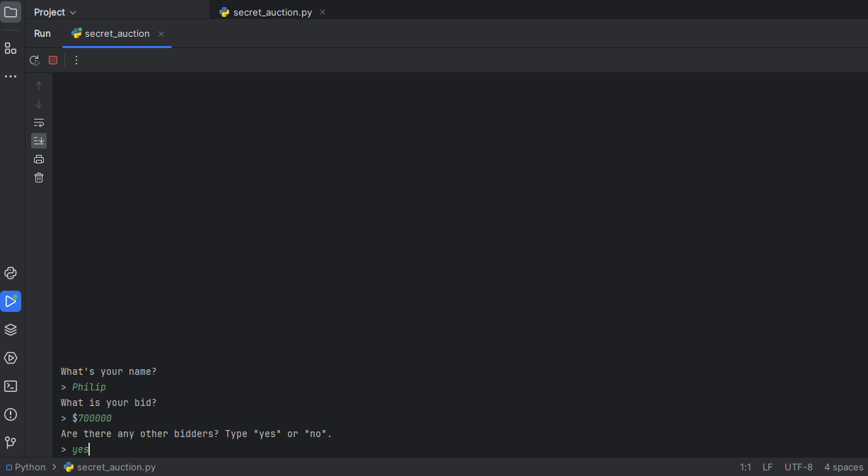Print the console output
Viewport: 868px width, 476px height.
point(39,159)
